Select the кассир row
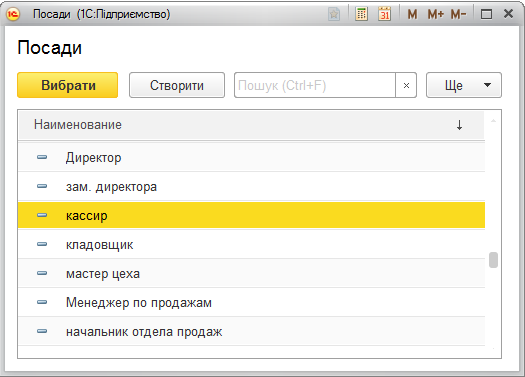This screenshot has width=525, height=377. click(251, 215)
